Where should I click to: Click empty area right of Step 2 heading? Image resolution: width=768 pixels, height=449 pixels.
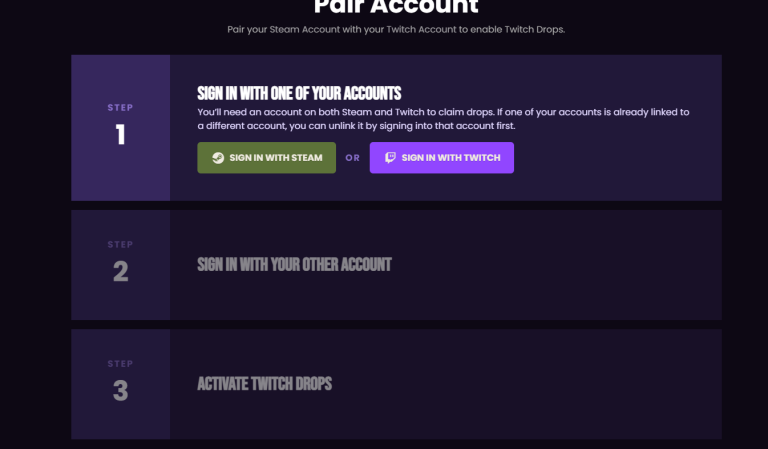click(x=560, y=265)
